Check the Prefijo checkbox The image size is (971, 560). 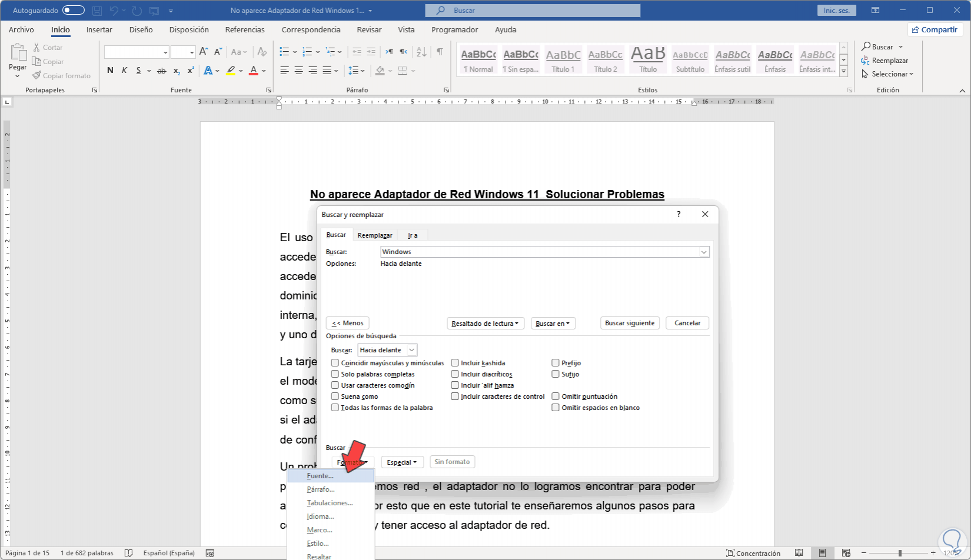coord(556,363)
